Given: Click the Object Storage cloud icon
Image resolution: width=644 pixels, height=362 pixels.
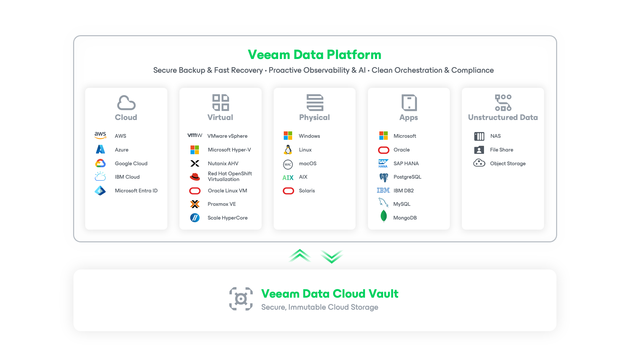Looking at the screenshot, I should 479,163.
